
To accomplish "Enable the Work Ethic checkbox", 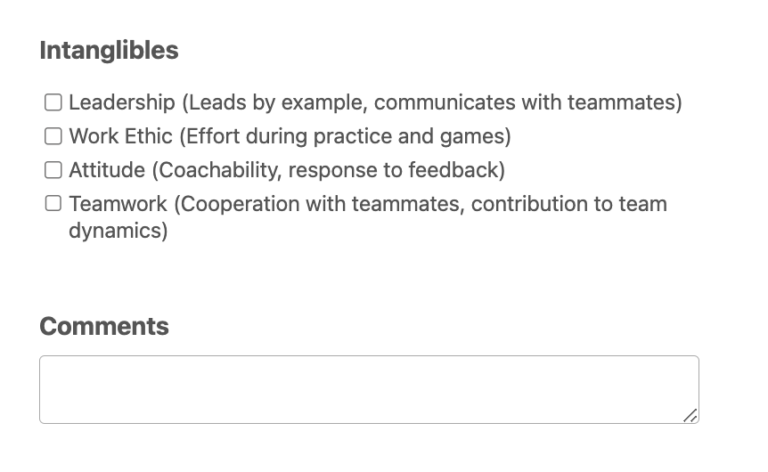I will click(x=52, y=136).
